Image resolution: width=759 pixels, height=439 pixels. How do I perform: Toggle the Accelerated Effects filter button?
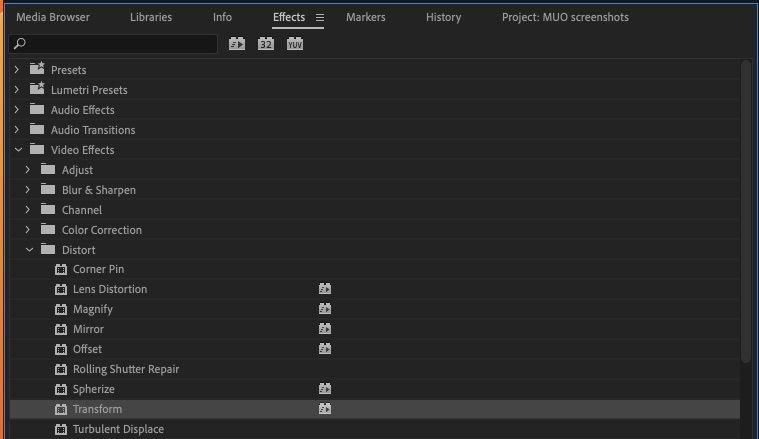point(237,44)
